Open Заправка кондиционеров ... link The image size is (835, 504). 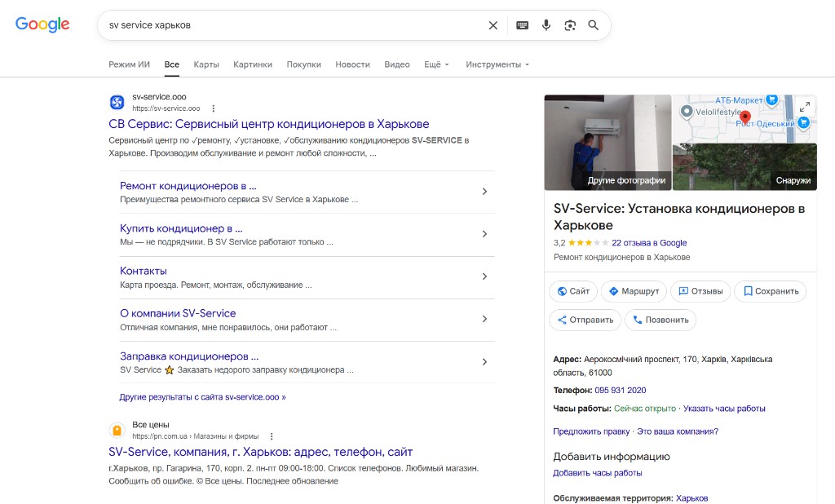pos(189,356)
